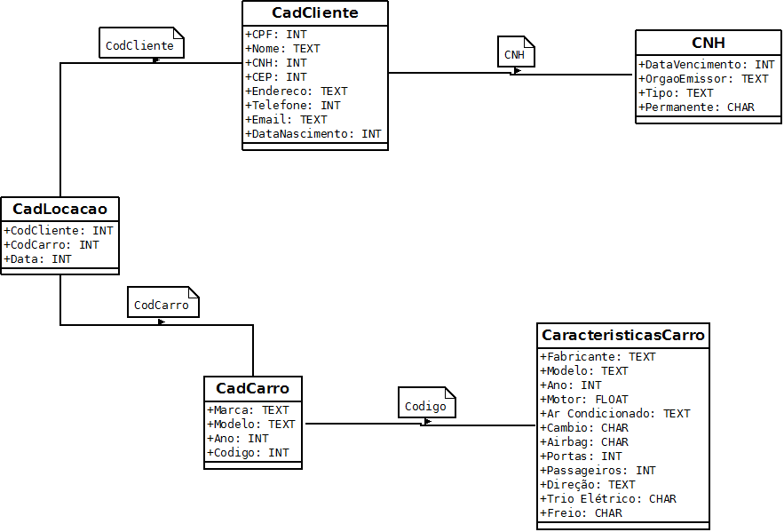The width and height of the screenshot is (784, 532).
Task: Select the DataVencimento: INT attribute in CNH
Action: point(707,65)
